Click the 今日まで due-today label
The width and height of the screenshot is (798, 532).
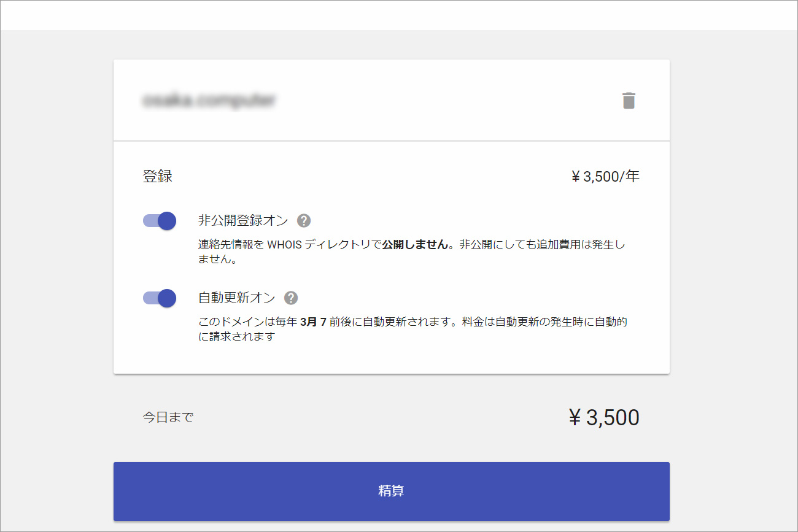(168, 418)
